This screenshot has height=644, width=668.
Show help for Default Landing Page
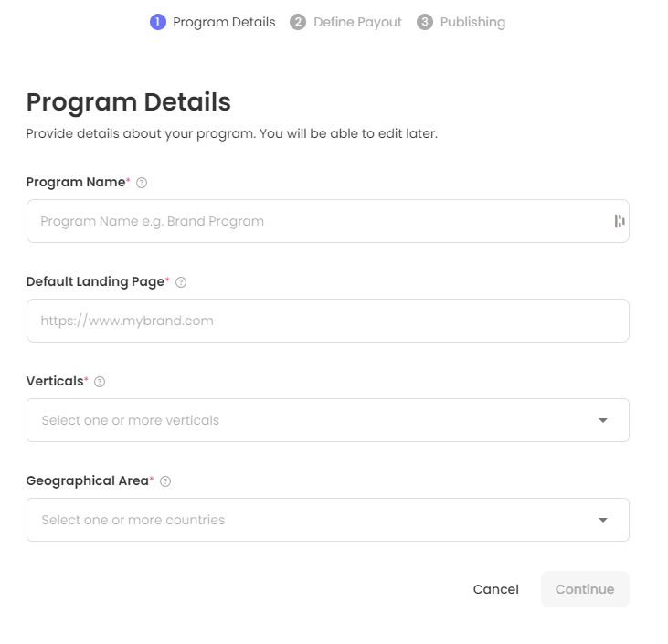tap(181, 282)
